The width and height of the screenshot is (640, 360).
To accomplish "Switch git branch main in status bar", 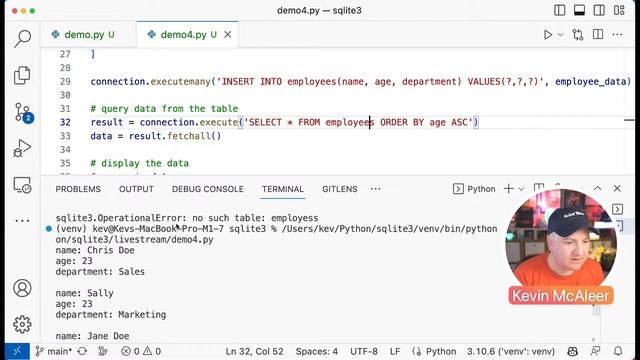I will (x=53, y=351).
